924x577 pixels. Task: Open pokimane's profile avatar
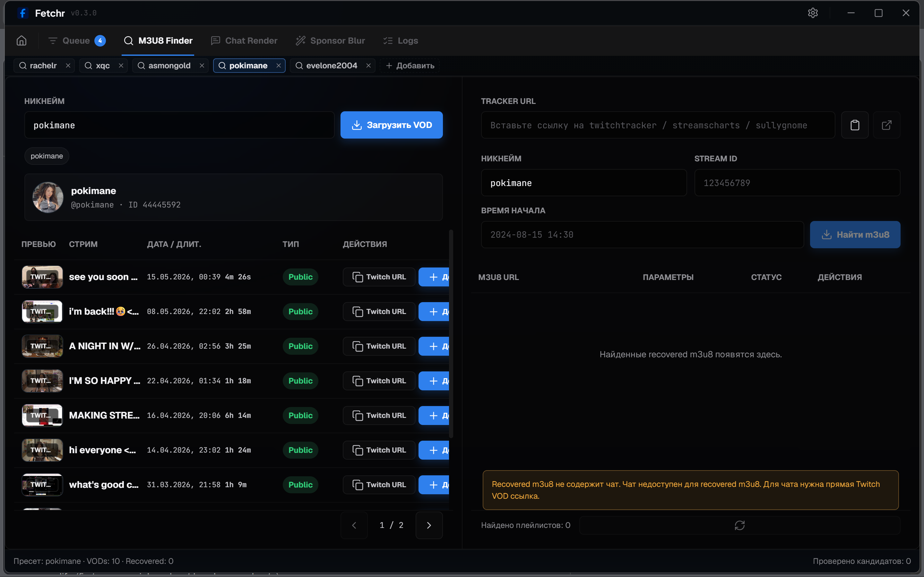click(x=48, y=197)
